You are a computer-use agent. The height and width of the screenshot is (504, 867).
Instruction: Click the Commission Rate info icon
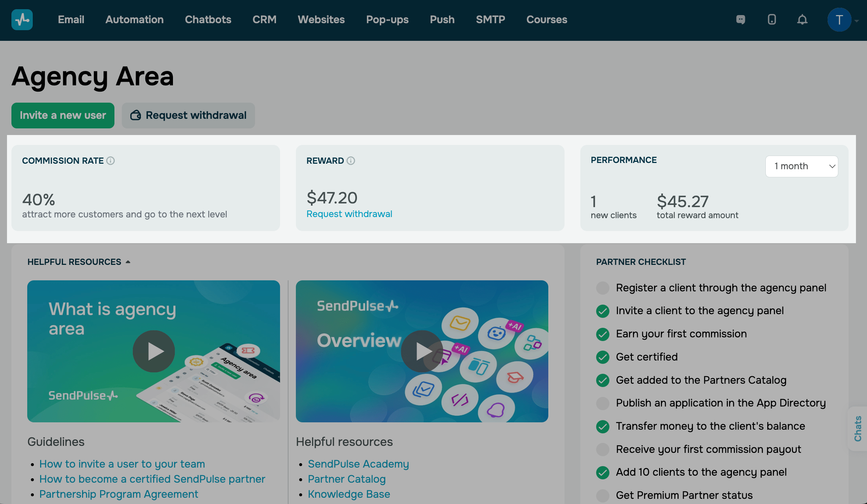[x=110, y=161]
